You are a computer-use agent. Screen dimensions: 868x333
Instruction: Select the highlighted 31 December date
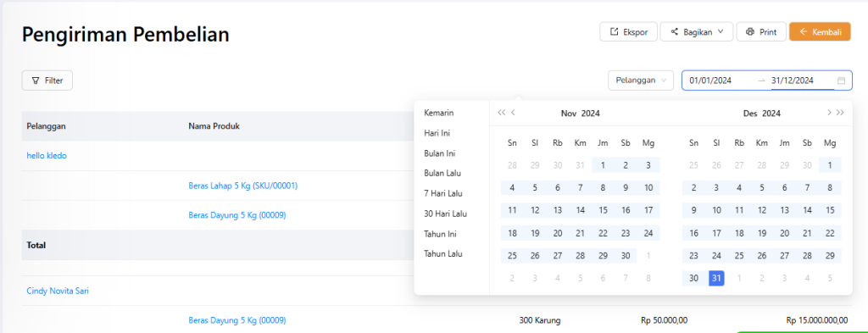pos(716,278)
